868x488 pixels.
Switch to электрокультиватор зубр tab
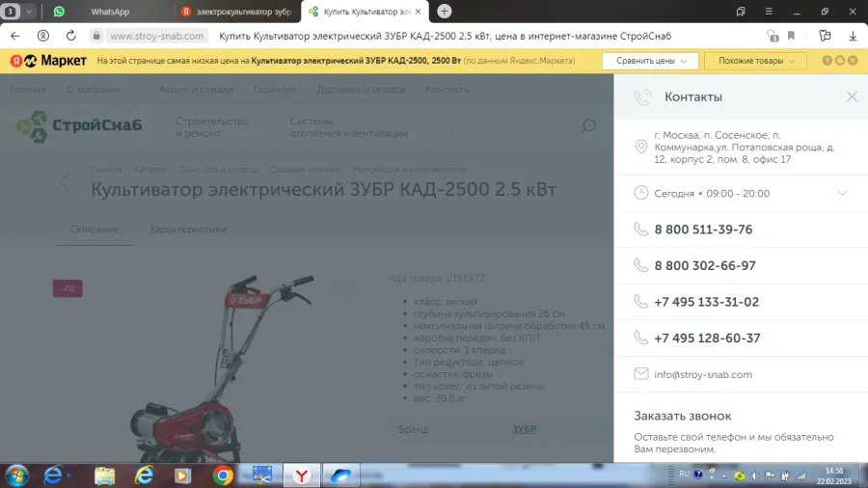click(237, 12)
